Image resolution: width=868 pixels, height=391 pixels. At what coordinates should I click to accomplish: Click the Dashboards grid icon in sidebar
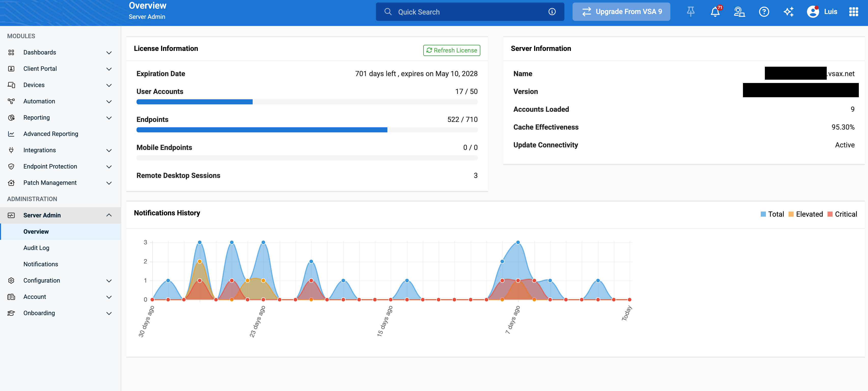tap(11, 52)
